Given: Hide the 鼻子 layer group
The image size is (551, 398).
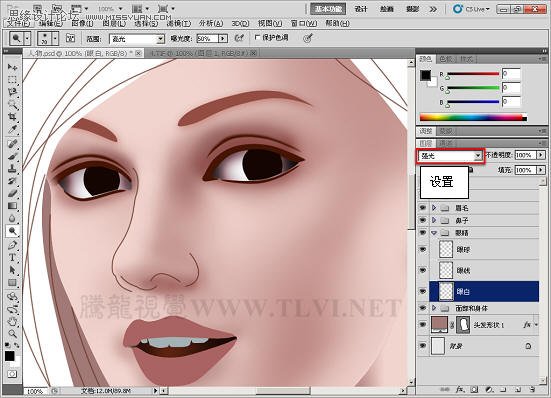Looking at the screenshot, I should (x=423, y=220).
